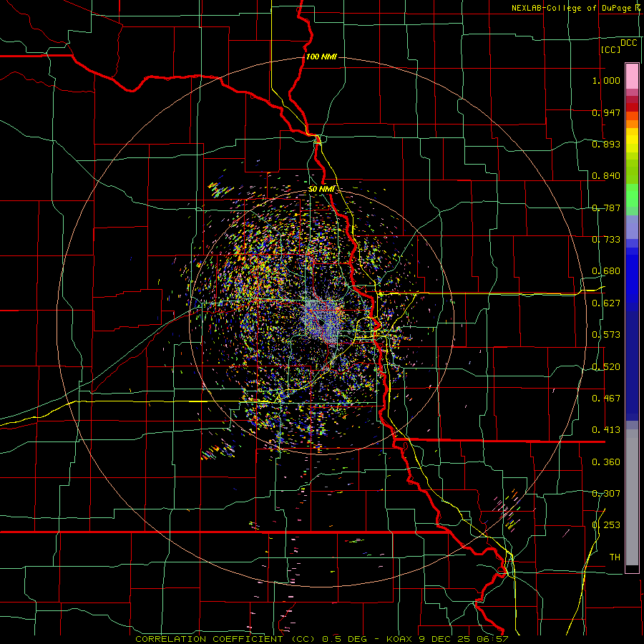This screenshot has height=644, width=644.
Task: Select the 0.520 color scale value
Action: point(606,367)
